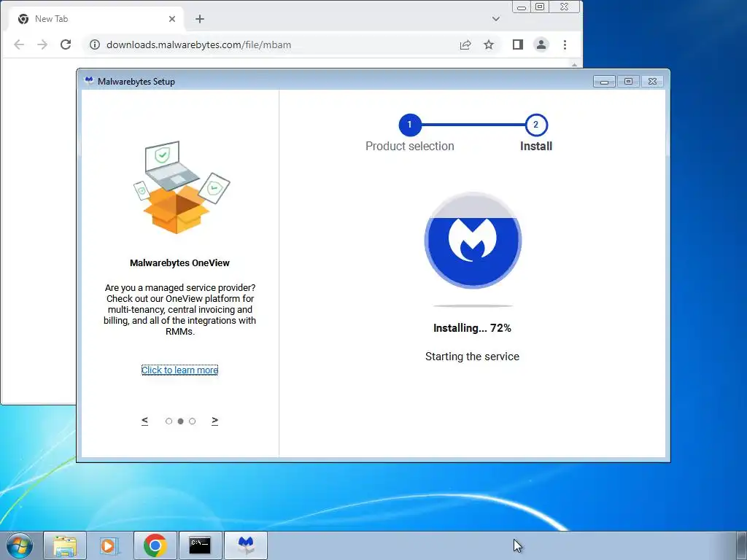The height and width of the screenshot is (560, 747).
Task: Click the Installing... 72% text
Action: pyautogui.click(x=472, y=328)
